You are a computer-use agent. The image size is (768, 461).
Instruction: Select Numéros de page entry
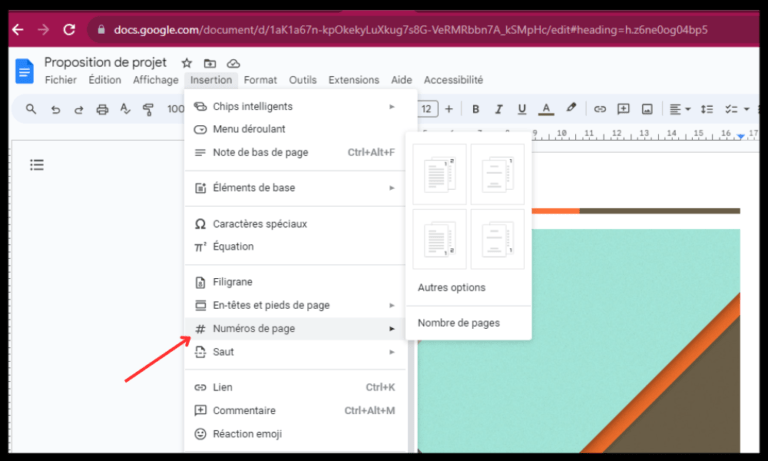[295, 329]
